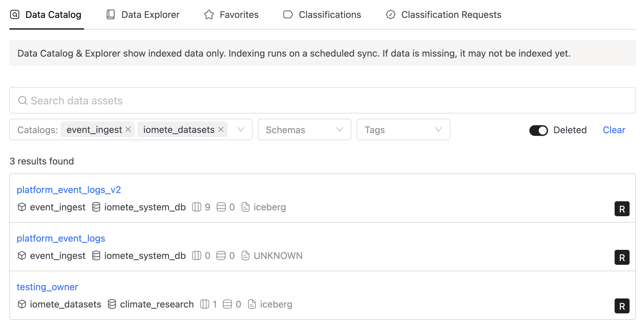Remove event_ingest from Catalogs filter
The height and width of the screenshot is (331, 644).
click(128, 129)
